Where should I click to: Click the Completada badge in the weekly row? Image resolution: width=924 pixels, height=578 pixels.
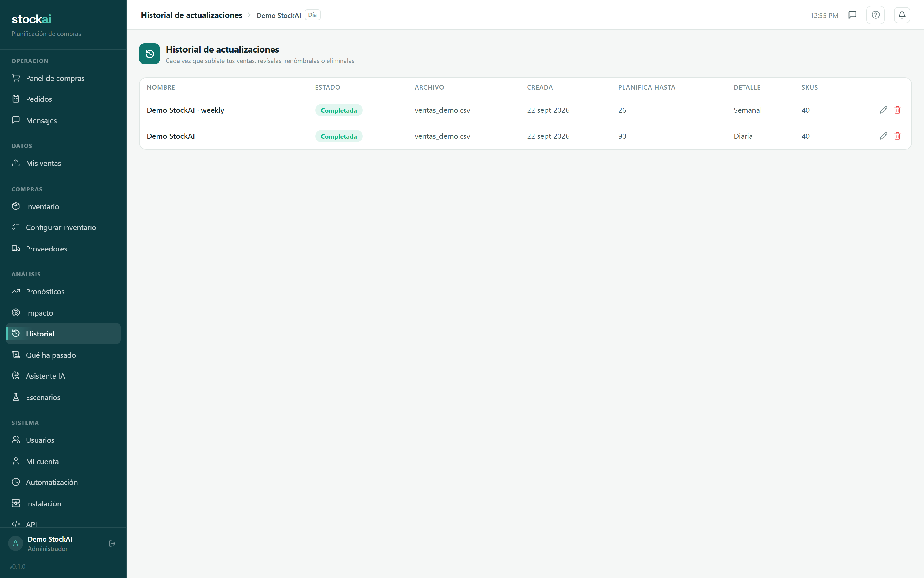coord(339,110)
